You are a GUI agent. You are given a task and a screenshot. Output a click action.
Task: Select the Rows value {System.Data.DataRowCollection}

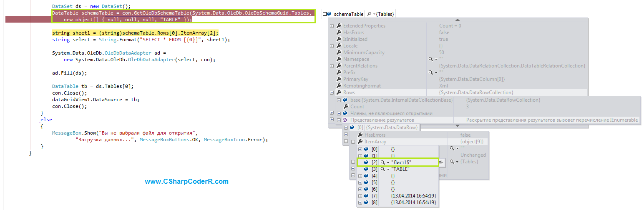[476, 92]
